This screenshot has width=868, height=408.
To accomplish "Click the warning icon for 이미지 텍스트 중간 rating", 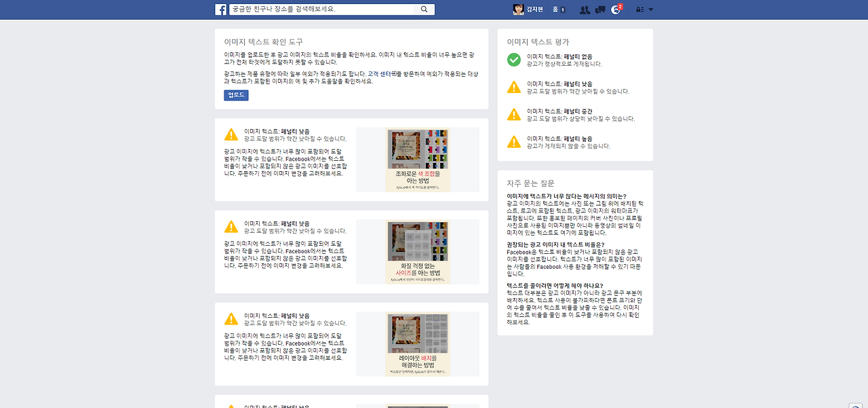I will 513,114.
